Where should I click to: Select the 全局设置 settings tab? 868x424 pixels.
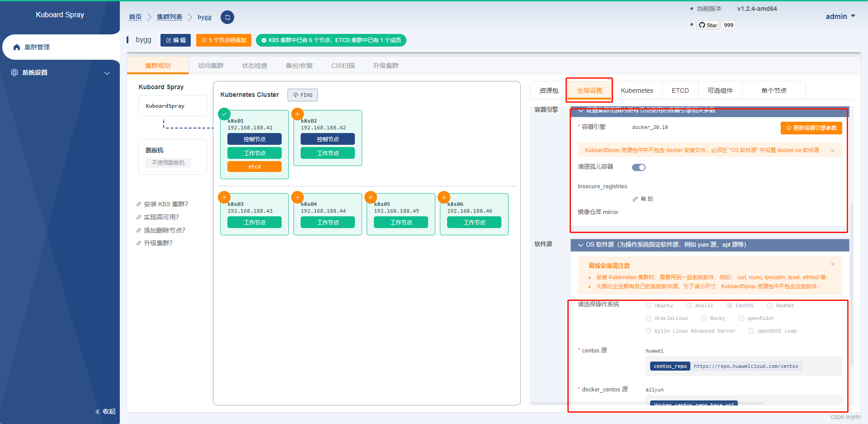click(590, 91)
